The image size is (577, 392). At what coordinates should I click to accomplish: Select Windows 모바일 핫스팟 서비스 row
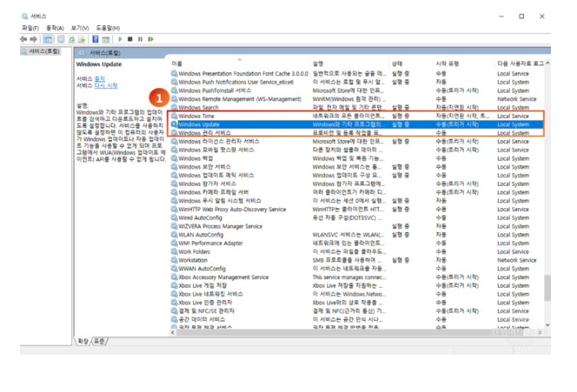click(356, 149)
